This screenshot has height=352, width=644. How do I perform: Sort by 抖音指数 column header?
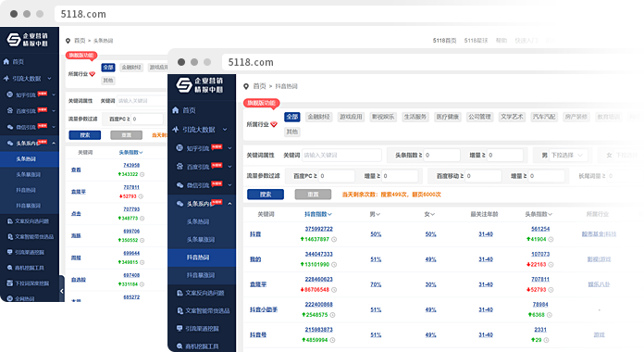coord(318,214)
